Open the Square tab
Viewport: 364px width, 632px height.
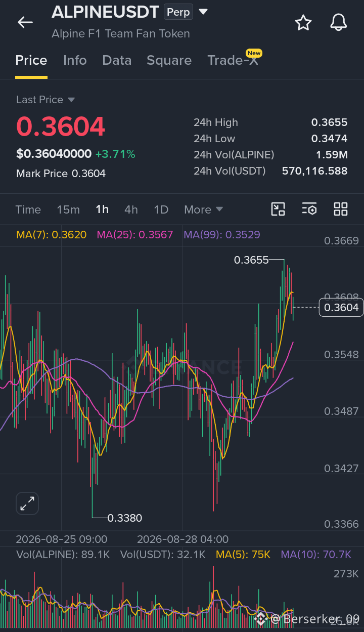click(x=169, y=60)
